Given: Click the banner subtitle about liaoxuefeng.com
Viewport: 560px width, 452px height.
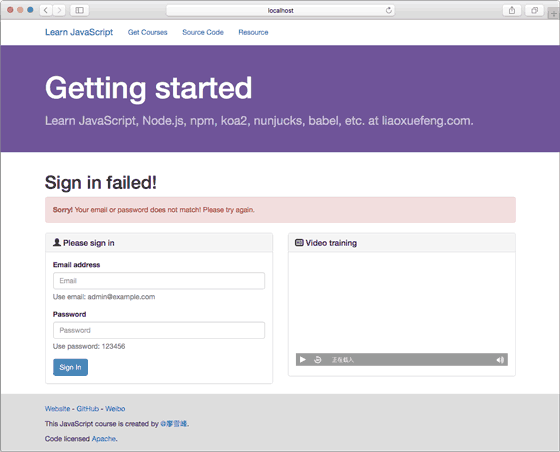Looking at the screenshot, I should (x=259, y=121).
